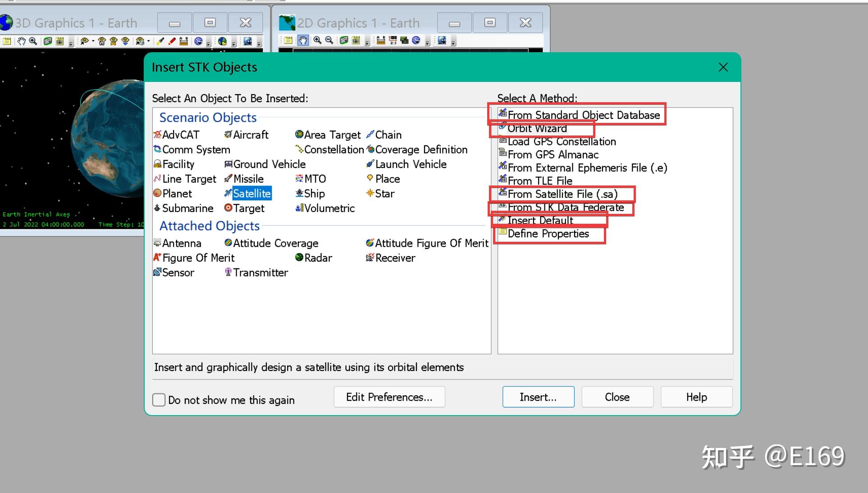Pick the Sensor attached object
Image resolution: width=868 pixels, height=493 pixels.
[178, 272]
